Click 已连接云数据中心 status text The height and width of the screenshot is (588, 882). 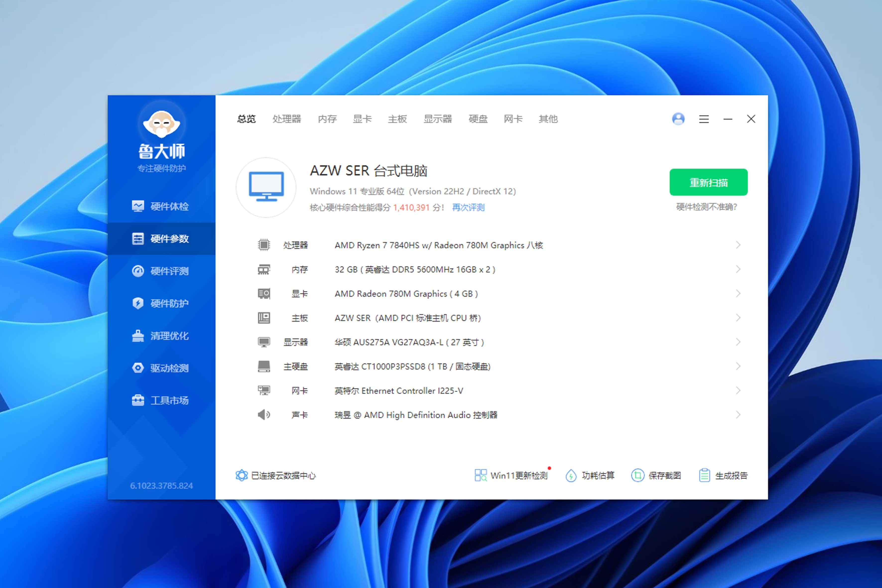(283, 475)
